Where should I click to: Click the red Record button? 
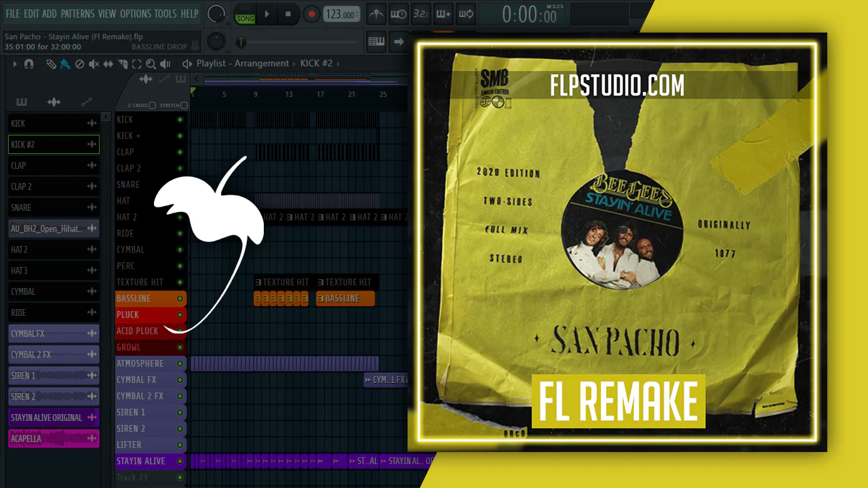(x=311, y=14)
